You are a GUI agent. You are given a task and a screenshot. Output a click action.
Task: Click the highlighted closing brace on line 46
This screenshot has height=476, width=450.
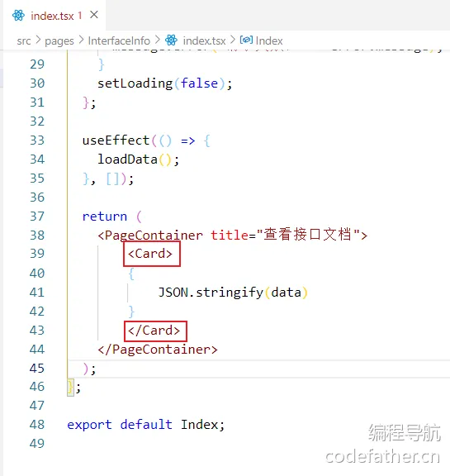[x=70, y=388]
